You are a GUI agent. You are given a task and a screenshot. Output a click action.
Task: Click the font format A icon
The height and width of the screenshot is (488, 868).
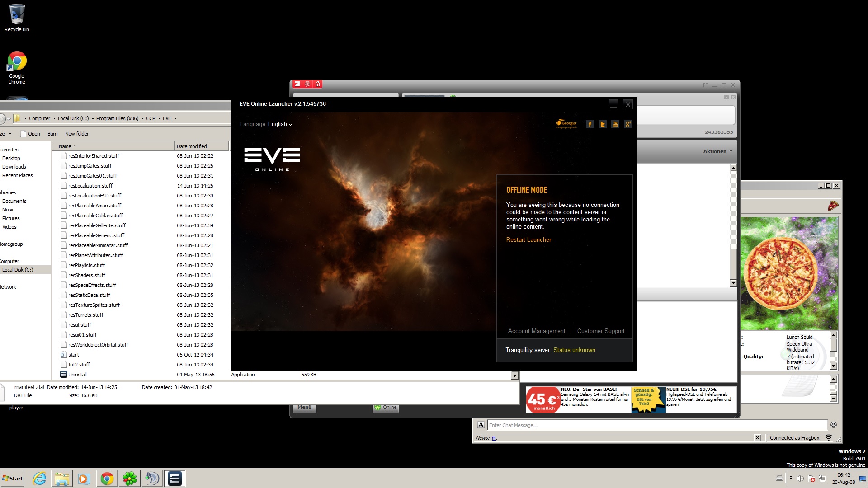[x=481, y=425]
